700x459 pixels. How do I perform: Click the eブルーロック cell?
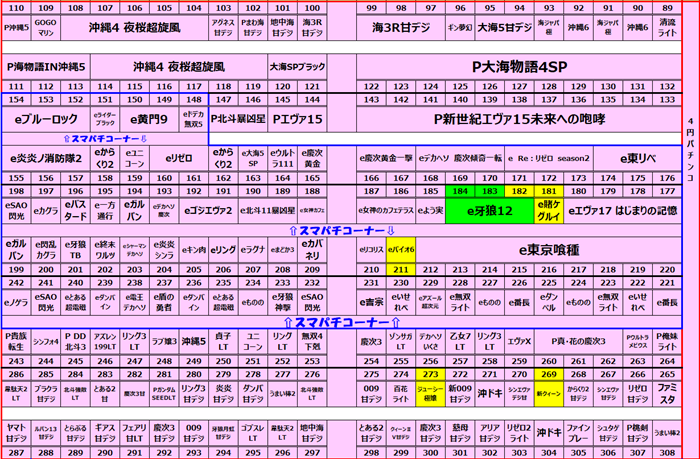46,119
